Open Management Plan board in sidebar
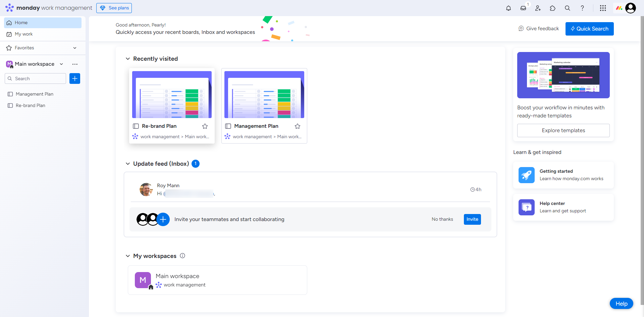 [43, 94]
